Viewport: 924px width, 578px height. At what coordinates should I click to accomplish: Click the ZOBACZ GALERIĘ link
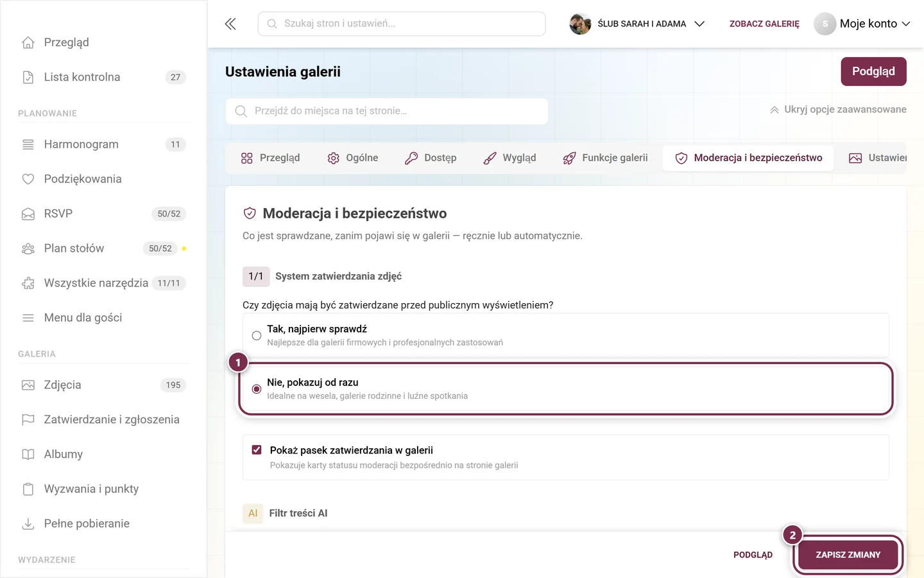(764, 24)
